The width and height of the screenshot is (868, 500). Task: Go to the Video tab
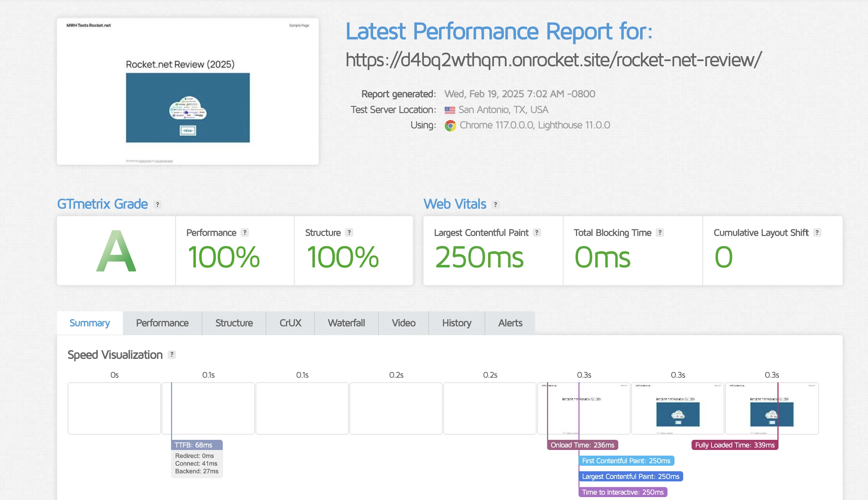pyautogui.click(x=404, y=323)
